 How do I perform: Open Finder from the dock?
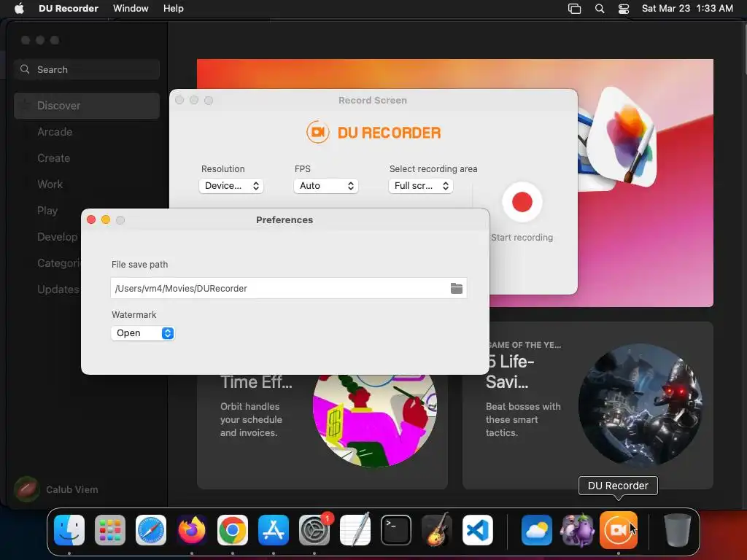[69, 529]
